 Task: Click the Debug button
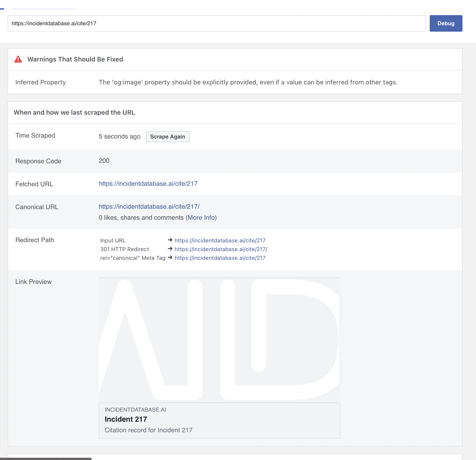point(446,23)
